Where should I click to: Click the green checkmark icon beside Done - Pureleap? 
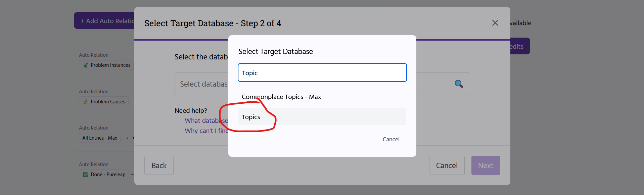(x=86, y=175)
